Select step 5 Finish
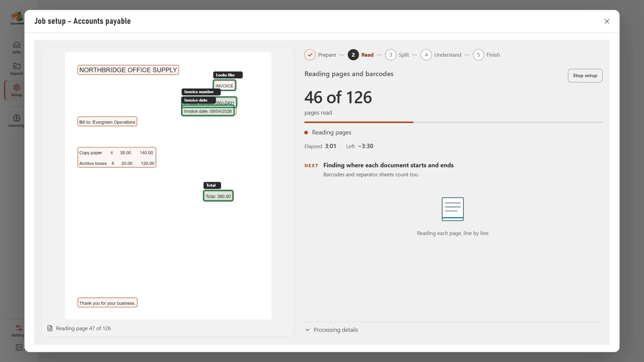 coord(486,55)
